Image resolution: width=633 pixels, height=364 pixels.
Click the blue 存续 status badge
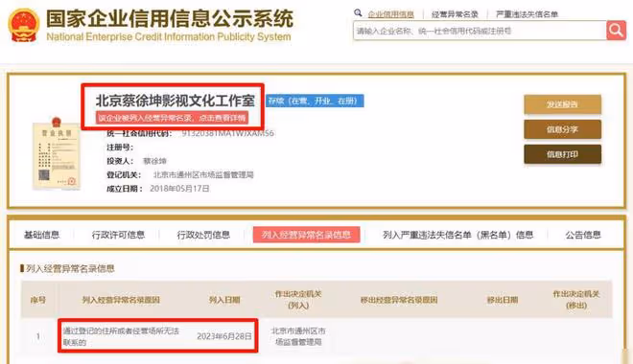pos(315,101)
